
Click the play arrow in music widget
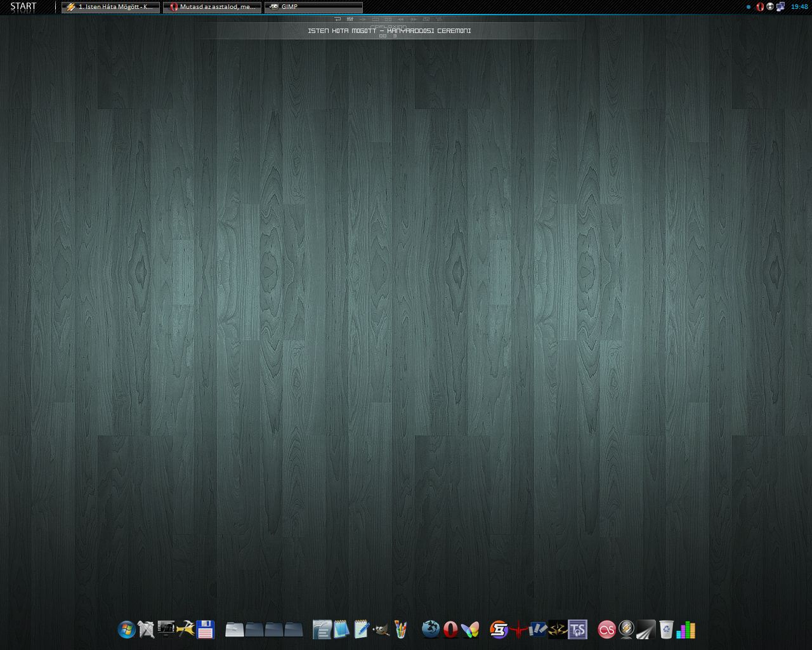click(363, 19)
